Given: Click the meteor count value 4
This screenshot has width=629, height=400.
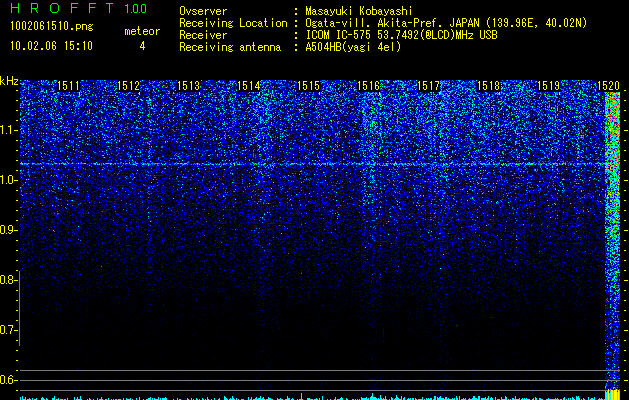Looking at the screenshot, I should [x=142, y=46].
